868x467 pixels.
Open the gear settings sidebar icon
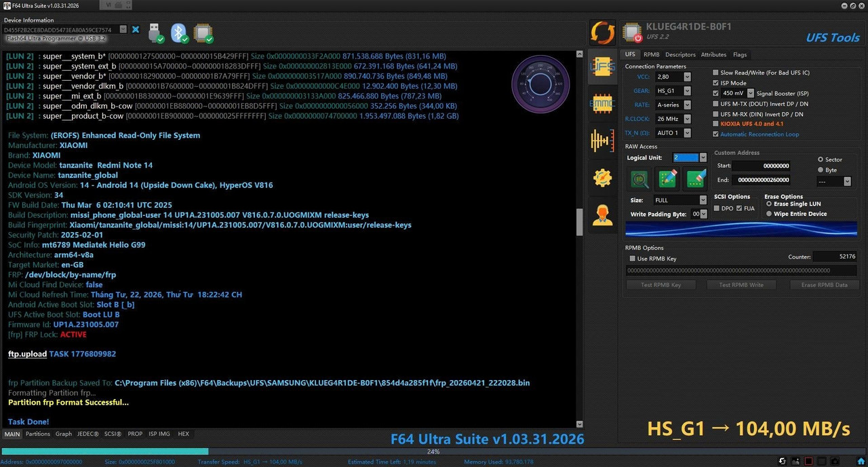coord(602,178)
